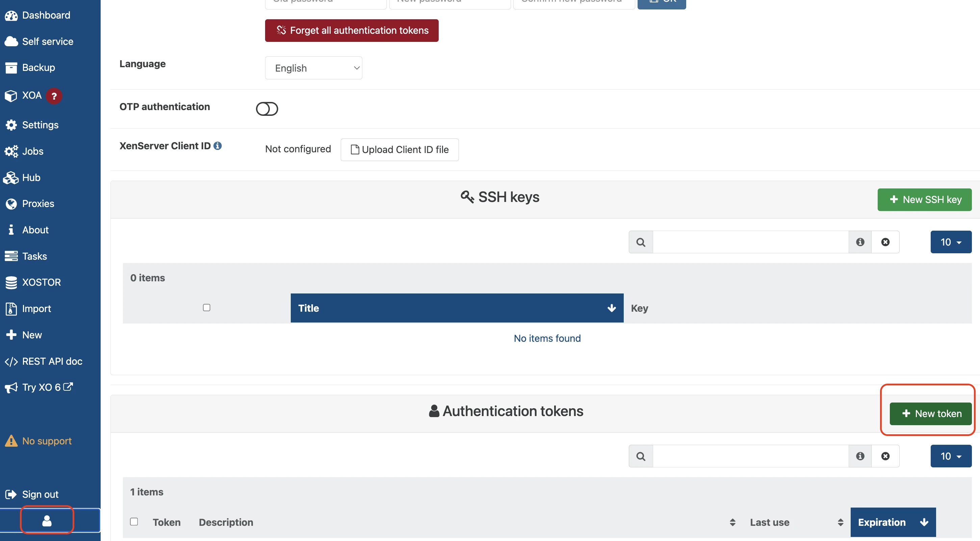Screen dimensions: 980x541
Task: Sort SSH keys by Title column
Action: tap(457, 308)
